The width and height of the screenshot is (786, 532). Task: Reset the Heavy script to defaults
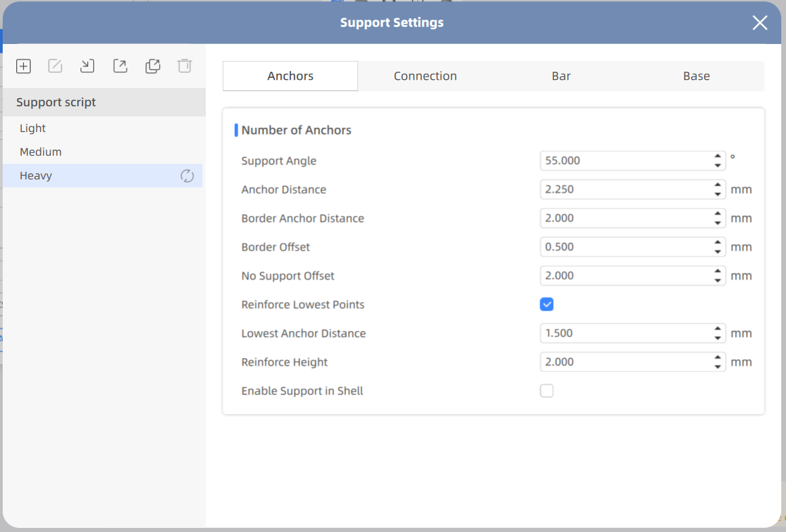[187, 176]
